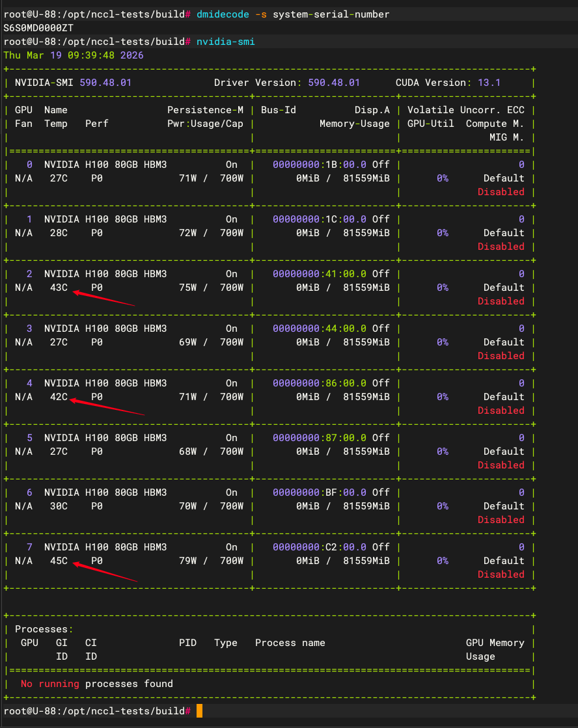This screenshot has height=728, width=578.
Task: Click the Persistence-M column header
Action: point(205,110)
